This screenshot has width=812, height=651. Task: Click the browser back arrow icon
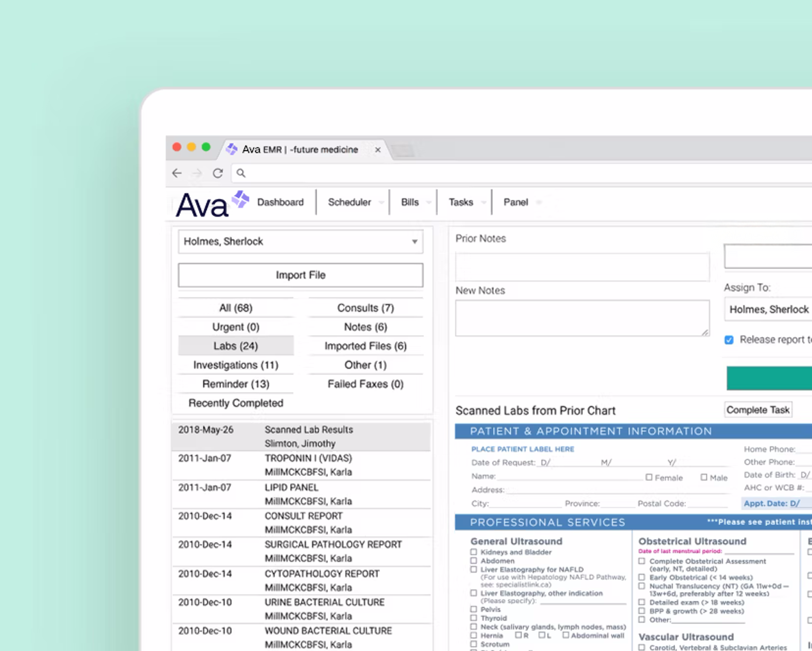pos(177,173)
